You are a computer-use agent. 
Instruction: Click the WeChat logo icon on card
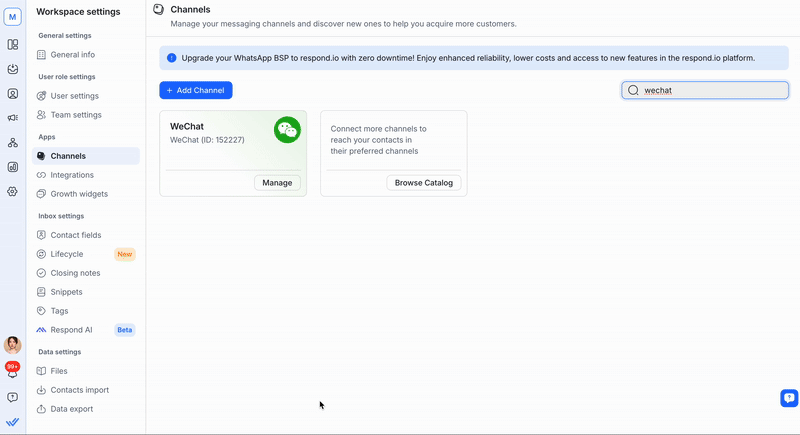point(287,130)
